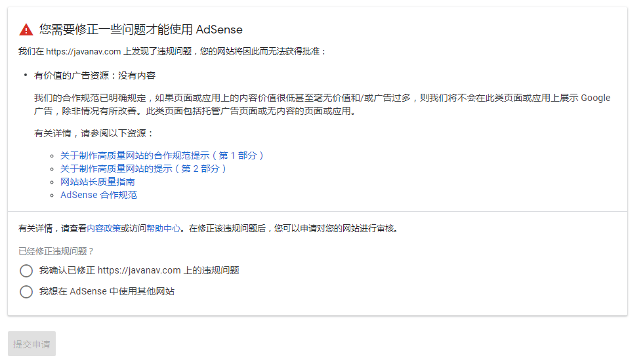Open the 关于制作高质量网站的合作规范提示（第 1 部分）link
Image resolution: width=643 pixels, height=364 pixels.
click(x=162, y=155)
